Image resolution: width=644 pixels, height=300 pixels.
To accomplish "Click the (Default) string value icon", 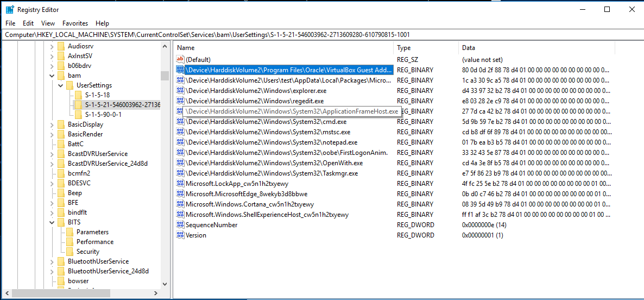I will (x=180, y=59).
